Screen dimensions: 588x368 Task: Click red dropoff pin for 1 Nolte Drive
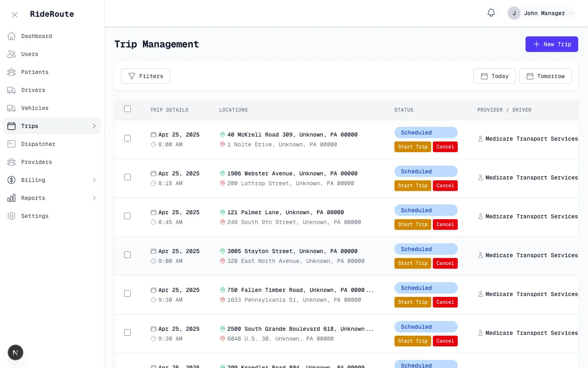[x=223, y=144]
